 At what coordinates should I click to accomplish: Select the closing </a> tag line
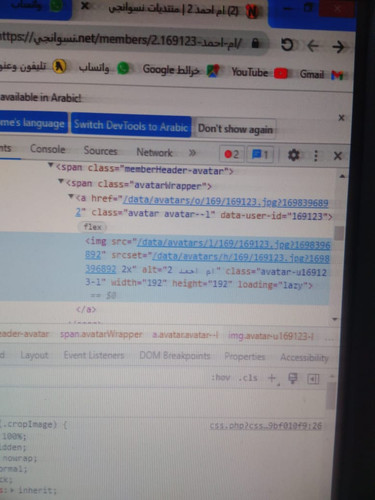point(86,309)
